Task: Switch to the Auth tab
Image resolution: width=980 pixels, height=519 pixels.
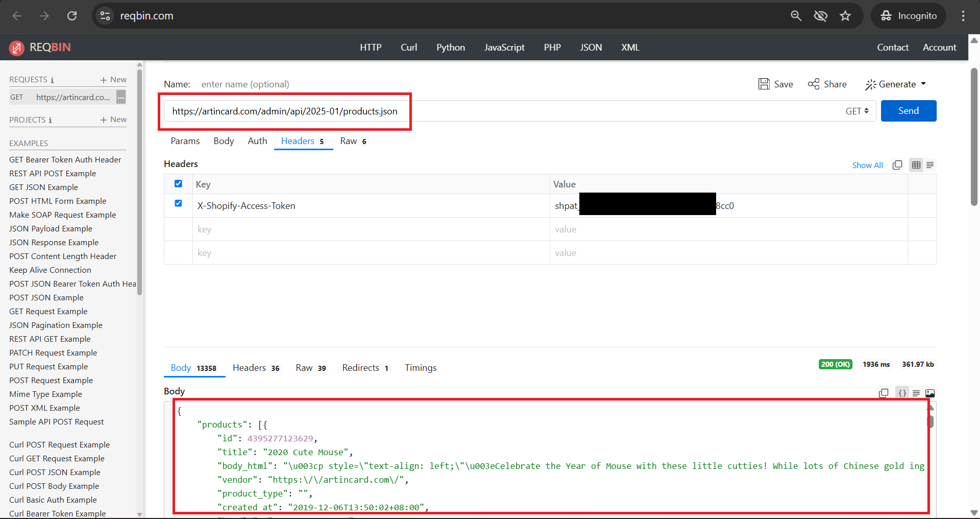Action: (257, 141)
